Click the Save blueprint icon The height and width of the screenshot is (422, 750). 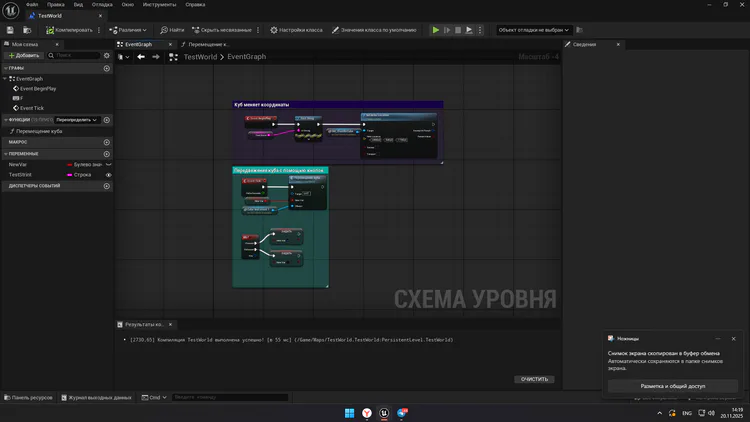(x=10, y=30)
